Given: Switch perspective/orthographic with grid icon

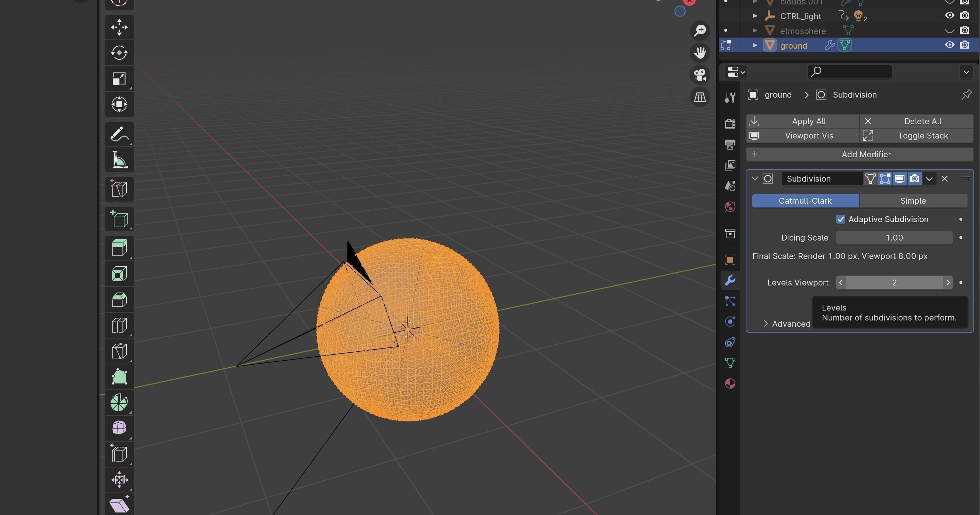Looking at the screenshot, I should coord(700,97).
